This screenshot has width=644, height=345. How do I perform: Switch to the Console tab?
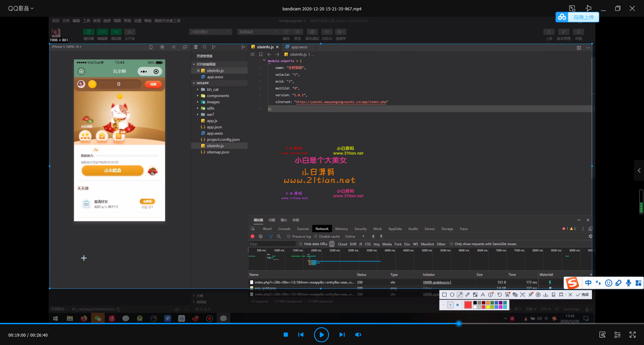284,229
